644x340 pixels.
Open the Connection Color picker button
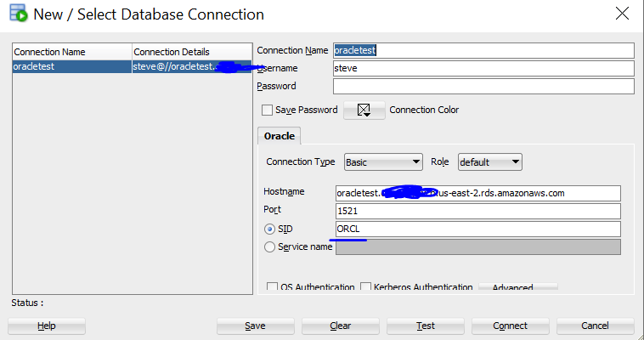[x=364, y=110]
